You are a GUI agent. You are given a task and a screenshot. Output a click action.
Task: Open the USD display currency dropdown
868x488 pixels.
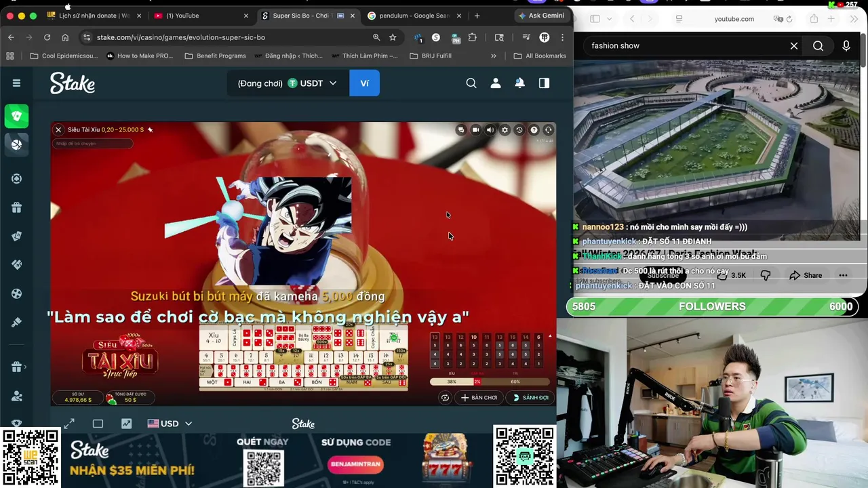[x=170, y=424]
